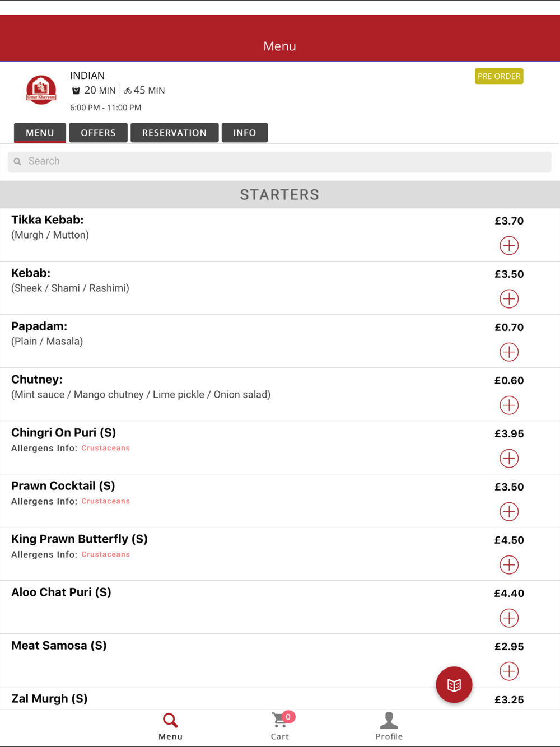560x747 pixels.
Task: Open the Profile from bottom bar
Action: click(389, 726)
